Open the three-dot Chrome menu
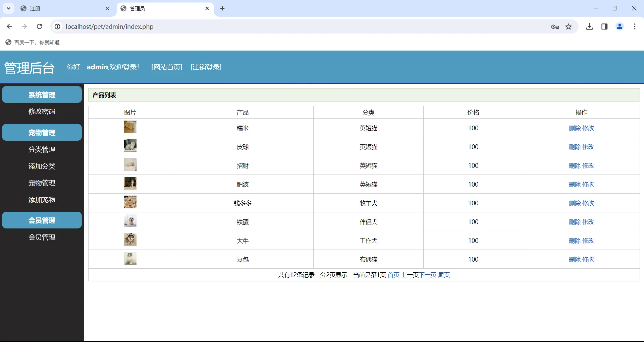The image size is (644, 342). 635,26
